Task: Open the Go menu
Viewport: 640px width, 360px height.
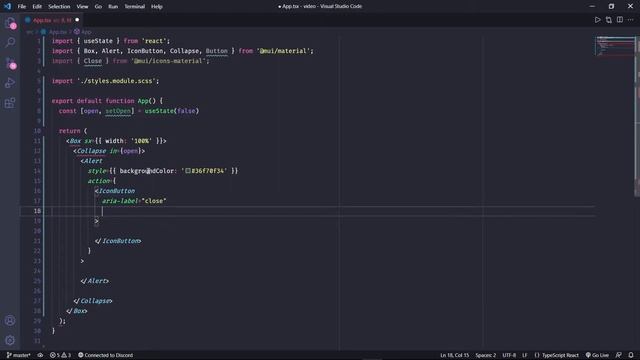Action: click(98, 7)
